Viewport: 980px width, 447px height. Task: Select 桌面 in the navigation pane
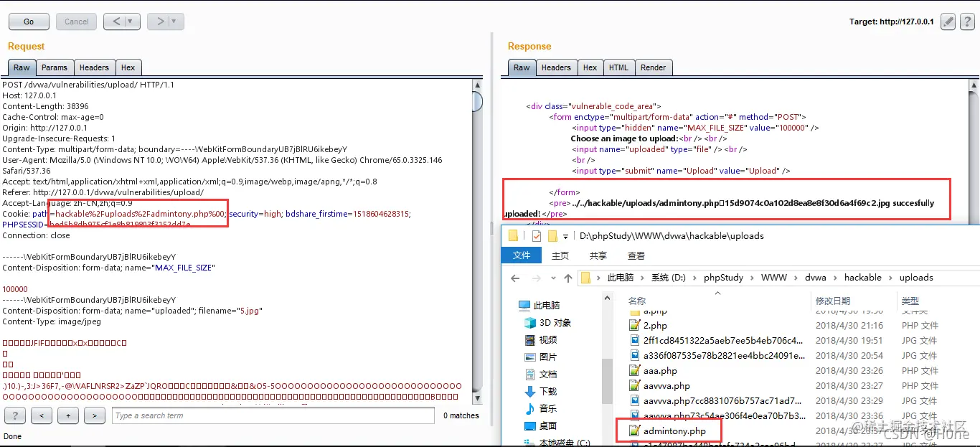tap(541, 426)
